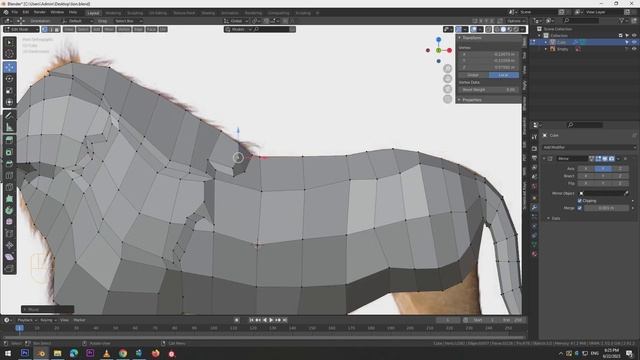The image size is (640, 360).
Task: Activate the Scale tool in toolbar
Action: (9, 91)
